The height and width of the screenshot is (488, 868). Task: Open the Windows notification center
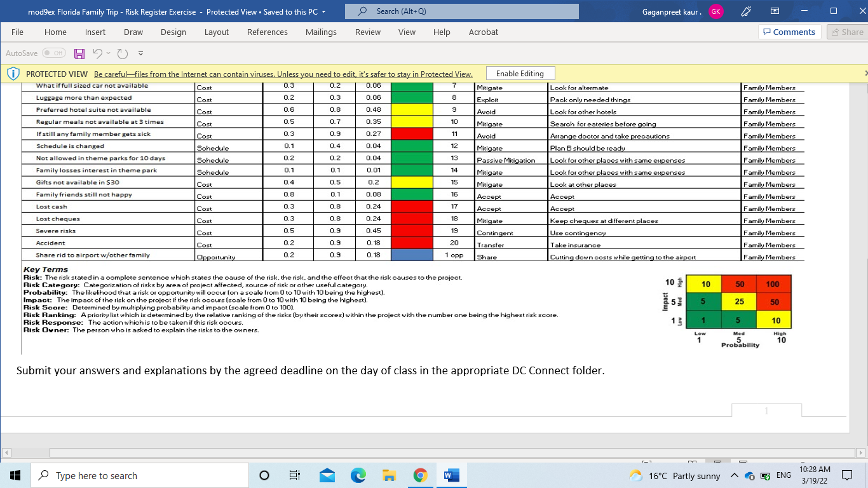pyautogui.click(x=846, y=475)
